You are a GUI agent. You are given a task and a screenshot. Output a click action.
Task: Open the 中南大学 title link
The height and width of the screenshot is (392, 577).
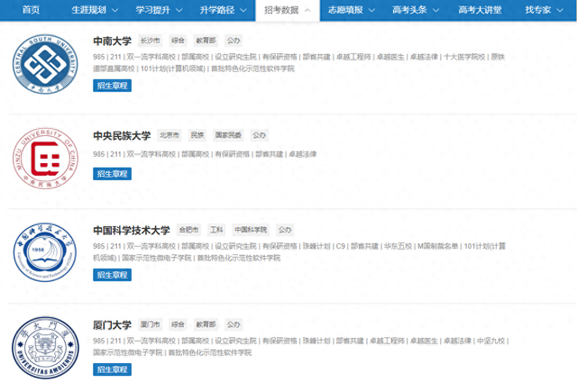click(112, 41)
